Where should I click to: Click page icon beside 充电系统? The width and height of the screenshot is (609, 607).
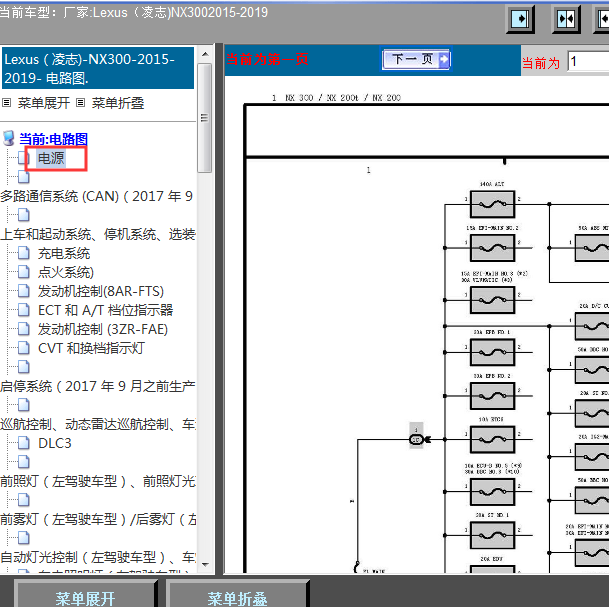pyautogui.click(x=23, y=253)
